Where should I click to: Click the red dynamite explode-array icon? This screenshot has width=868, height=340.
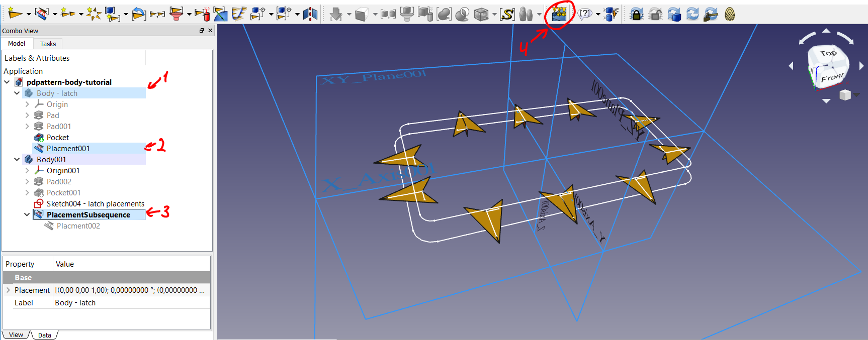click(x=202, y=14)
